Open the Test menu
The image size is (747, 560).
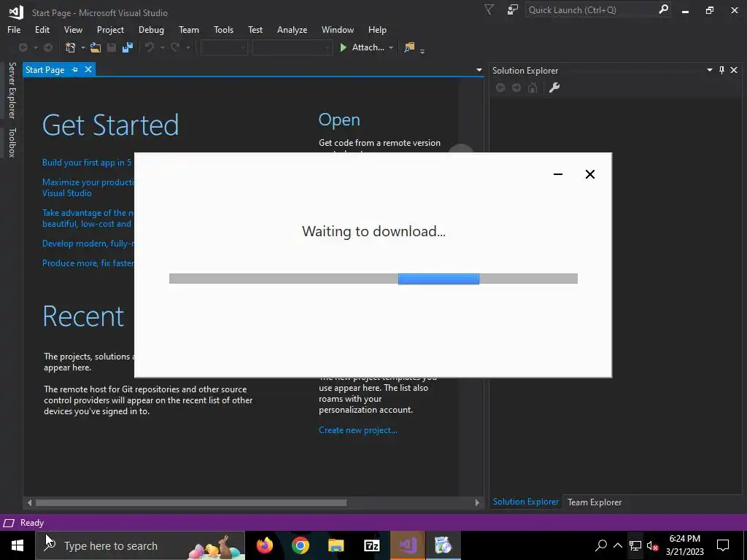[x=255, y=29]
